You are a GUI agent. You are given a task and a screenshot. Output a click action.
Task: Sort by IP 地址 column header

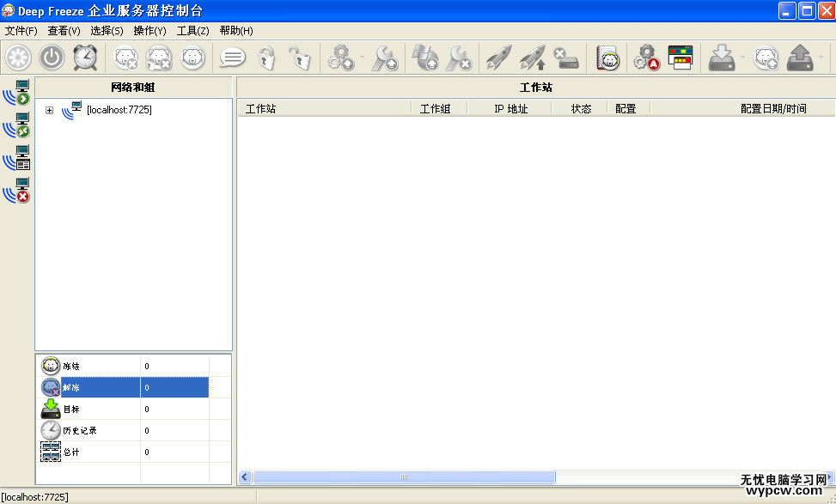tap(510, 109)
